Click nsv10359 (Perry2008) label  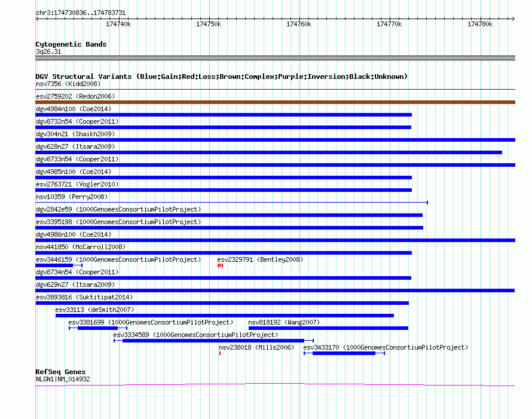[72, 197]
